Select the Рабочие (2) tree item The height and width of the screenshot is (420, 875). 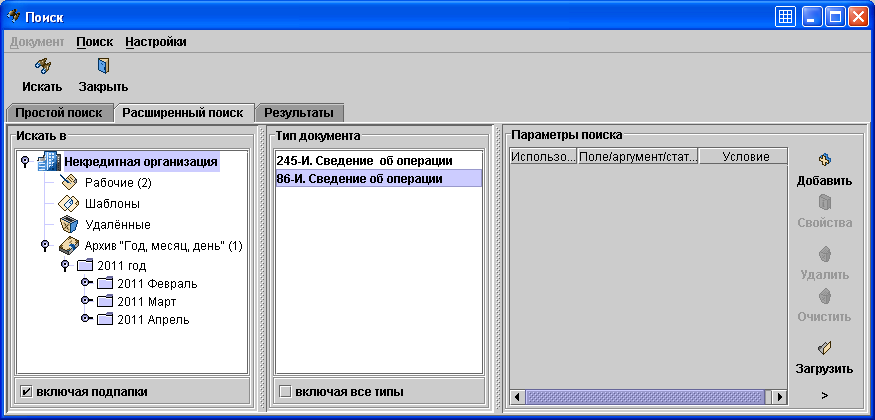point(118,182)
